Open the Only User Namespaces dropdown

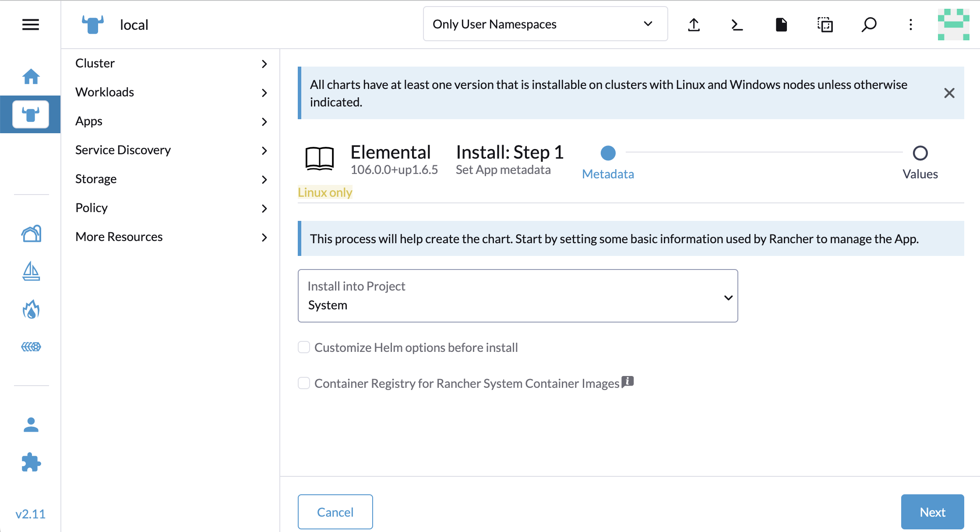[545, 24]
